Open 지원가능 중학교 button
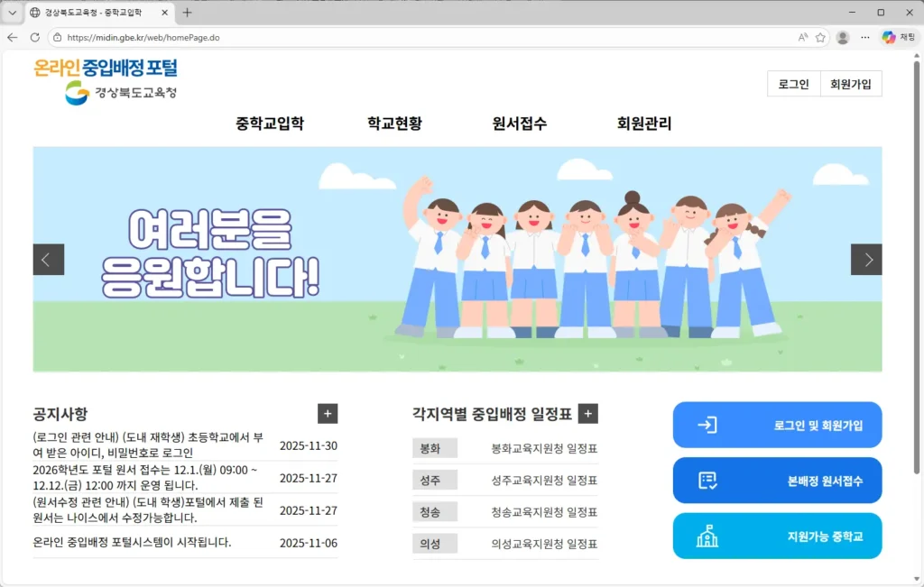 [777, 537]
